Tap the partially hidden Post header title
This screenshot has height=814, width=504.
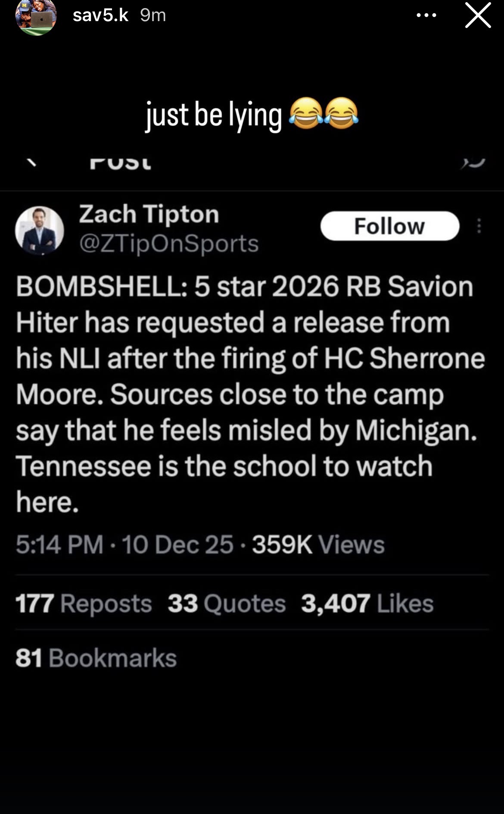click(121, 163)
